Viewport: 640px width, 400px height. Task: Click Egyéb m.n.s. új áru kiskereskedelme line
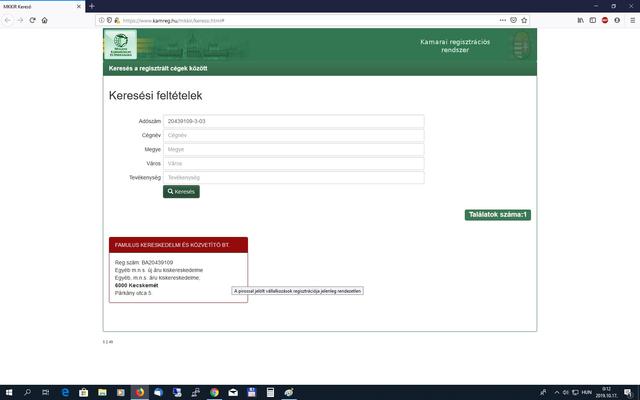click(x=159, y=270)
